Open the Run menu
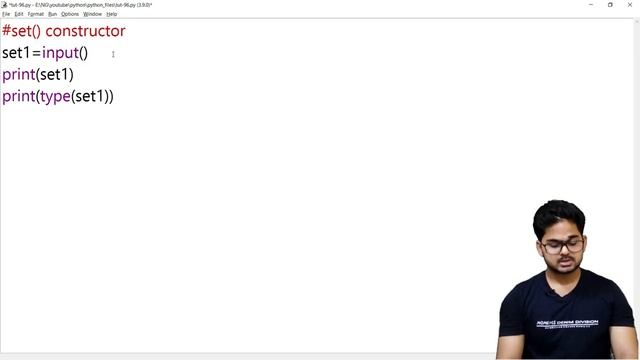This screenshot has height=360, width=640. coord(52,14)
